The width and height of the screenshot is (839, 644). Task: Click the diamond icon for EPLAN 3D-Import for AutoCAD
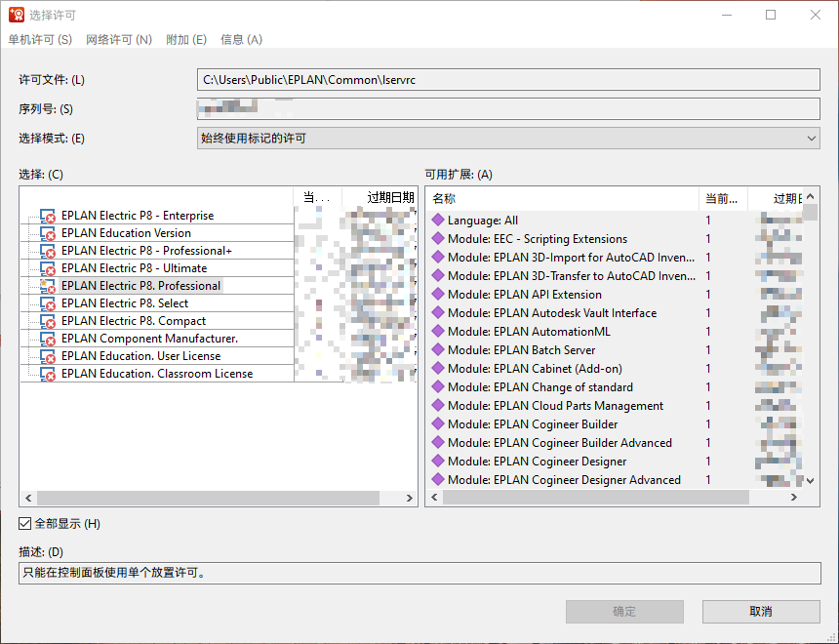(438, 257)
